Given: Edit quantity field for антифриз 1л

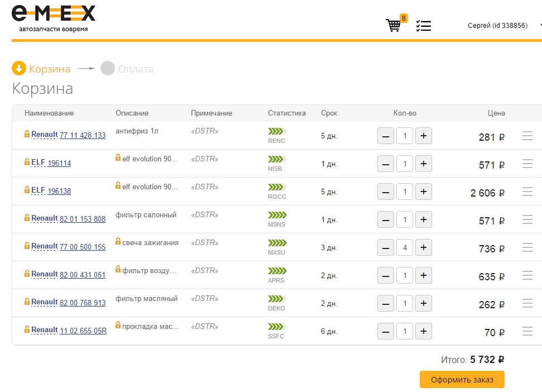Looking at the screenshot, I should pos(405,136).
